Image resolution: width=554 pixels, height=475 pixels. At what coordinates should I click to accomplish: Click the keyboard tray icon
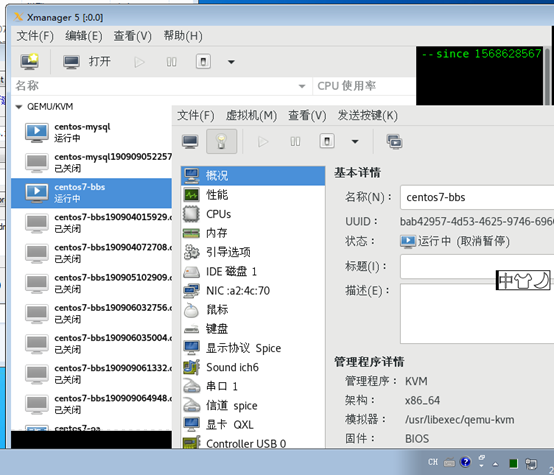coord(449,462)
